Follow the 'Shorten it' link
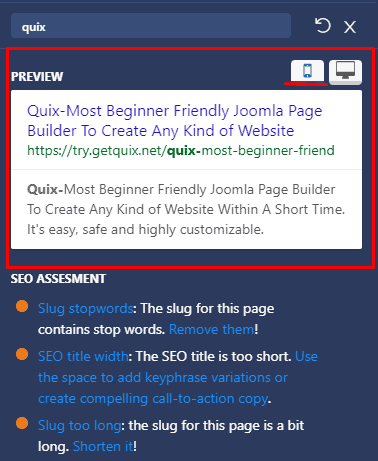Screen dimensions: 378x461 pos(103,446)
